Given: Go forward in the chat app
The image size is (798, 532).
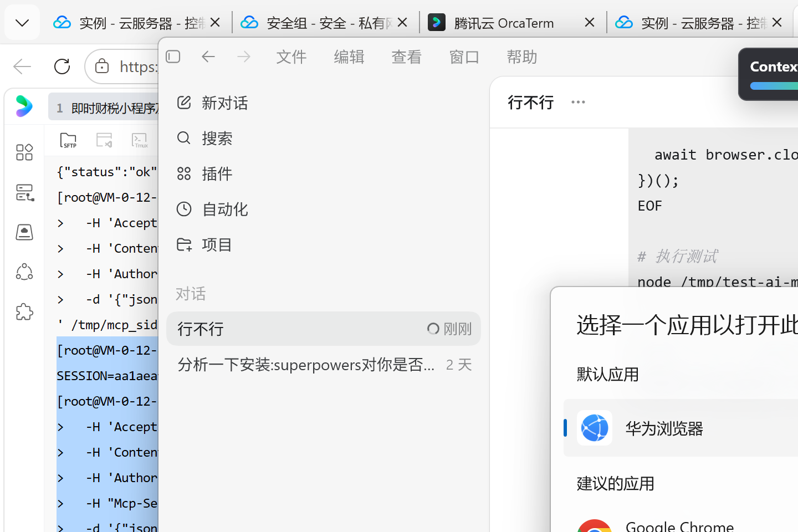Looking at the screenshot, I should click(x=244, y=57).
